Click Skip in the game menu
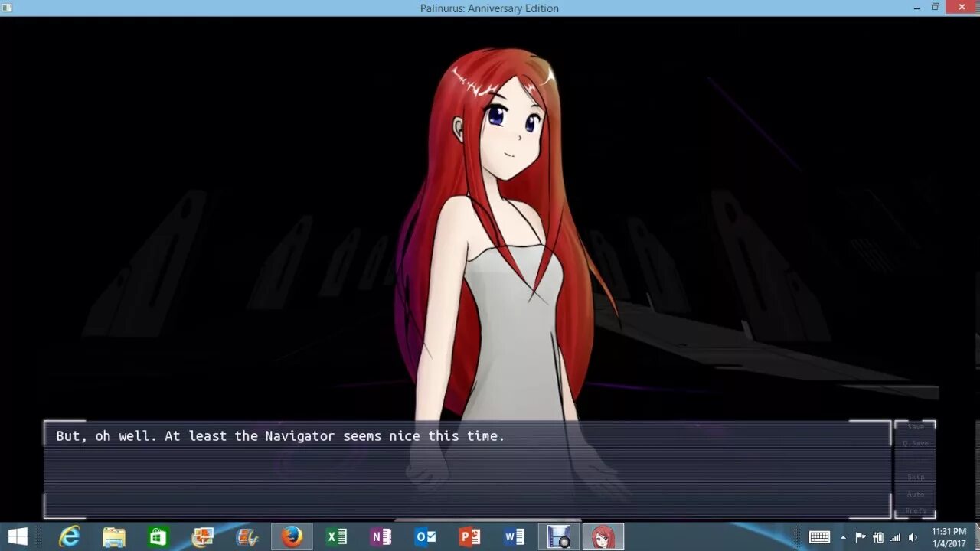Image resolution: width=980 pixels, height=551 pixels. pos(915,477)
